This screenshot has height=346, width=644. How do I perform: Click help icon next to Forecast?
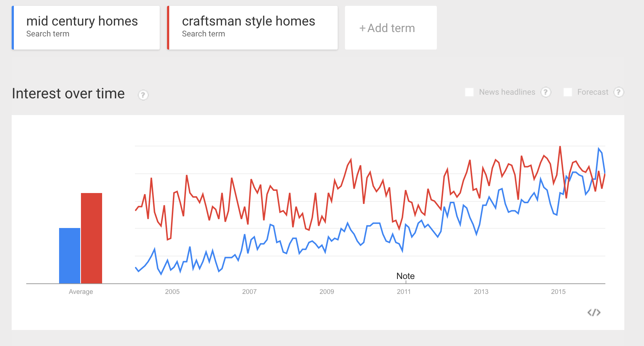(x=618, y=92)
